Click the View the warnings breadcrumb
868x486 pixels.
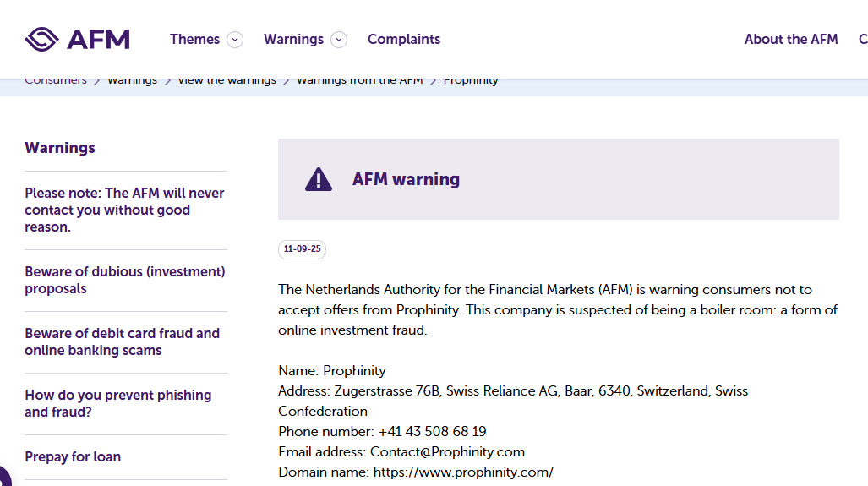point(227,81)
